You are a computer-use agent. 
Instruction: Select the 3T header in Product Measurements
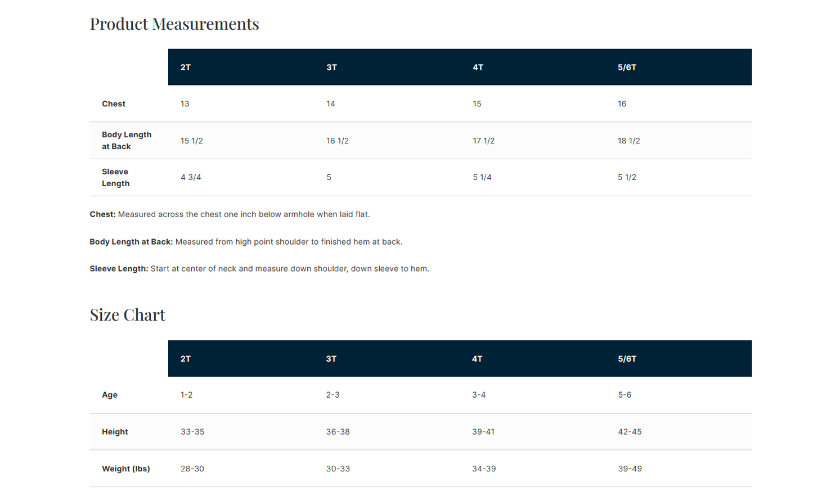(332, 67)
